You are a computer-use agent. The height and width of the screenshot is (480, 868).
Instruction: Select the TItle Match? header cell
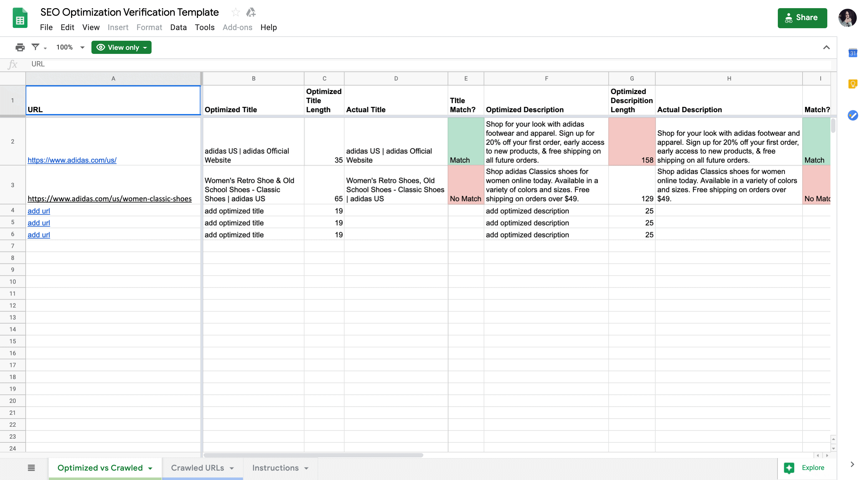coord(466,101)
